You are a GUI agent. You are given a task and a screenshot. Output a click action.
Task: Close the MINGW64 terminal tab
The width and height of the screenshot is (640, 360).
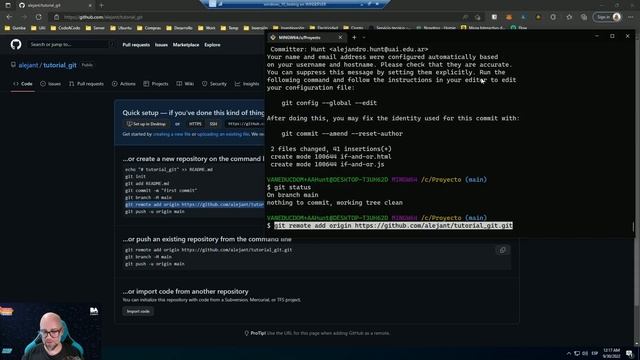[x=340, y=38]
